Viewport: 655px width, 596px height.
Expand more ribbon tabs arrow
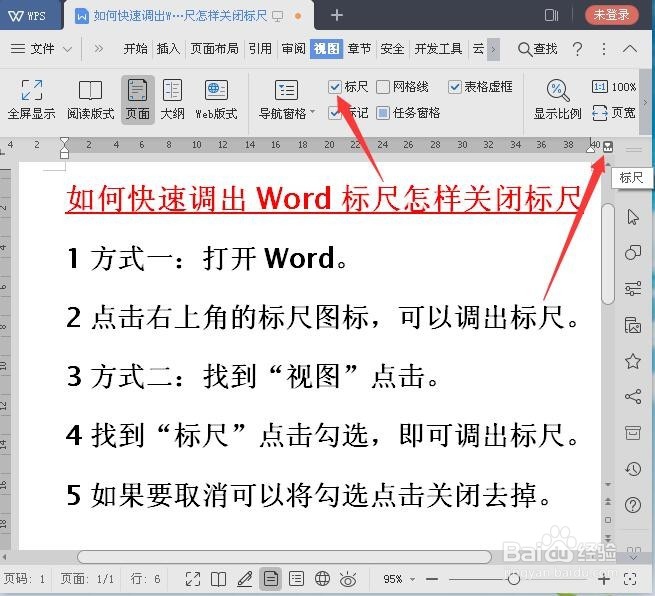[x=493, y=49]
